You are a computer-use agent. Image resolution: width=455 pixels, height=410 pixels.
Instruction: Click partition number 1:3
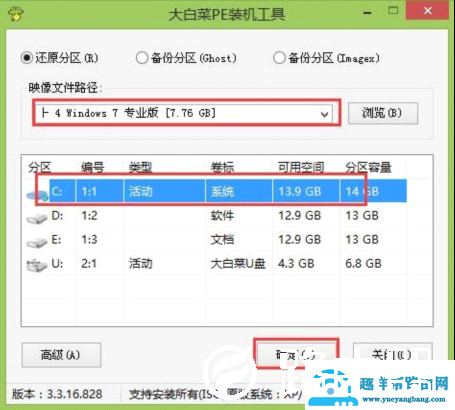click(x=89, y=240)
